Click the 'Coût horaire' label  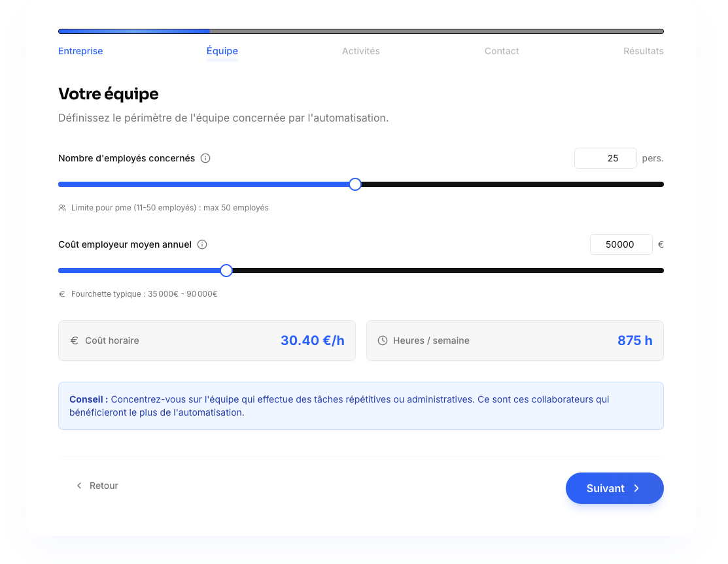coord(112,340)
